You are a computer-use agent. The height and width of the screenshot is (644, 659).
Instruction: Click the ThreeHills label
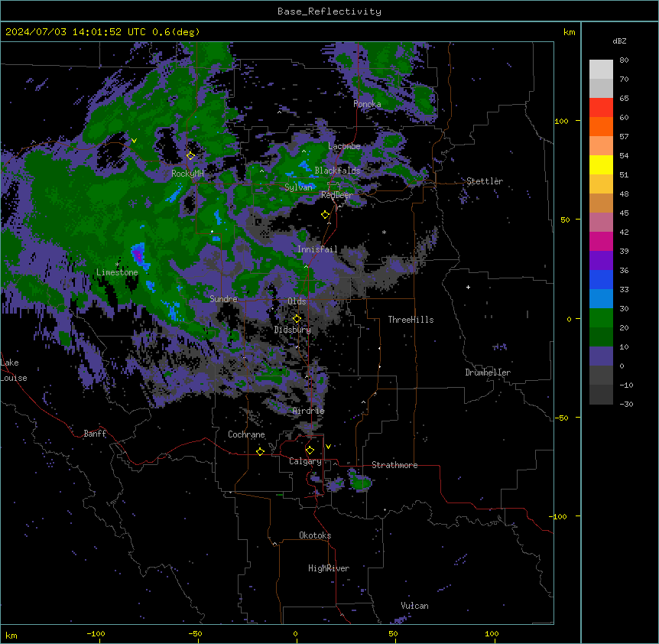(411, 320)
